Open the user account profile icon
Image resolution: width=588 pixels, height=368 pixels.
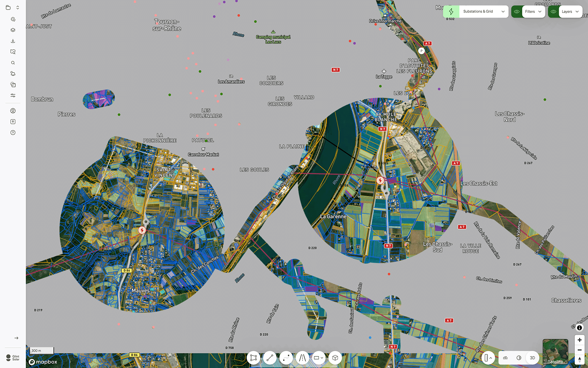pos(13,111)
